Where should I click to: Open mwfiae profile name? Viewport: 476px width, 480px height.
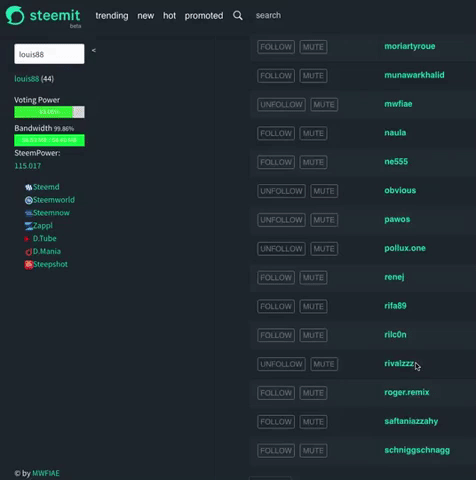(x=398, y=104)
